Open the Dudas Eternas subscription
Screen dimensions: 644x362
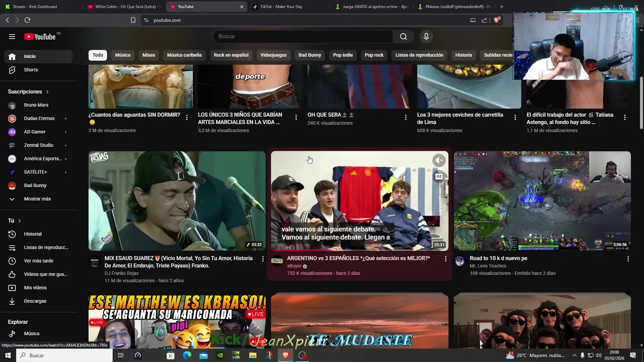click(38, 118)
